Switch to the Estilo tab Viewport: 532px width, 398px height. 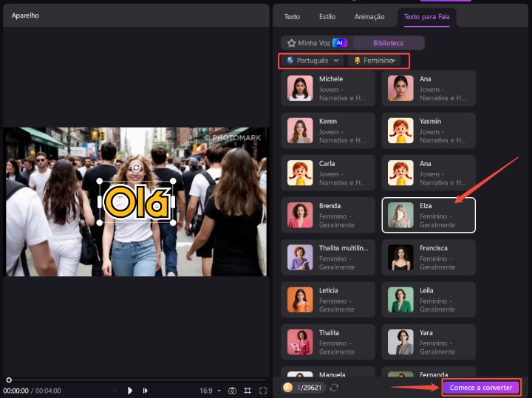pyautogui.click(x=327, y=16)
